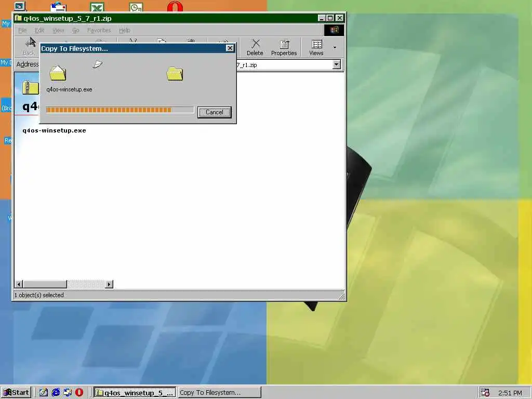Cancel the Copy To Filesystem operation
Screen dimensions: 532x399
(215, 112)
